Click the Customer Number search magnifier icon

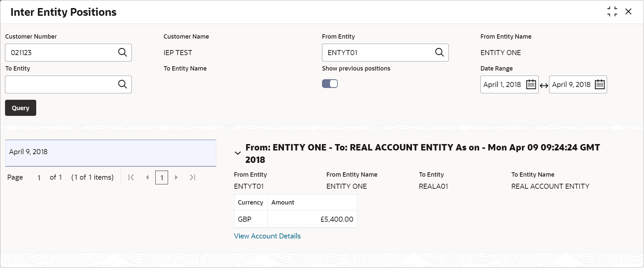[x=122, y=52]
